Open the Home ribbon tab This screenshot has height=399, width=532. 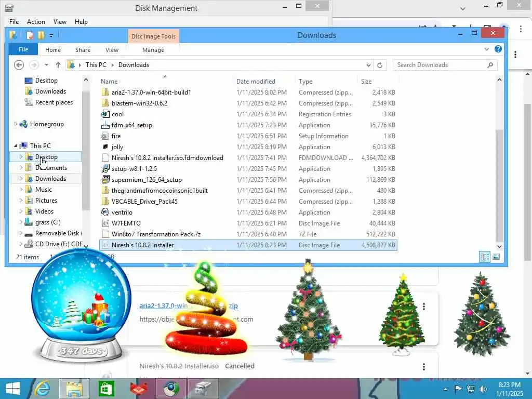tap(53, 50)
